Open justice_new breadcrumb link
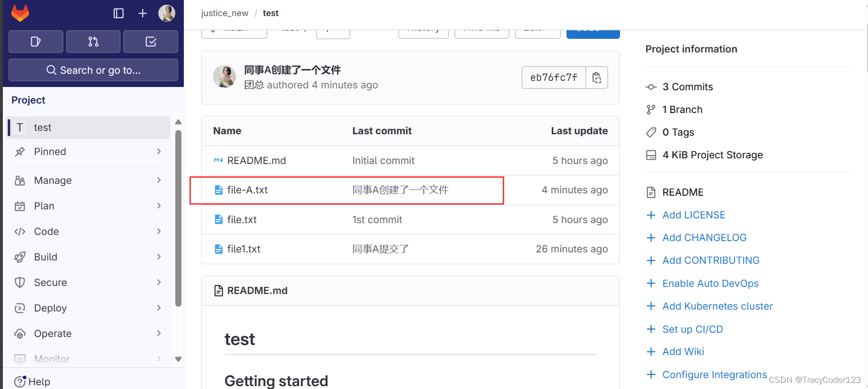The width and height of the screenshot is (868, 389). (224, 13)
